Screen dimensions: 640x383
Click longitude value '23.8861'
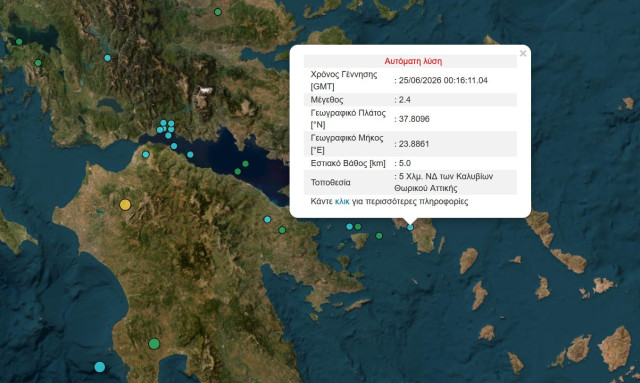coord(414,144)
